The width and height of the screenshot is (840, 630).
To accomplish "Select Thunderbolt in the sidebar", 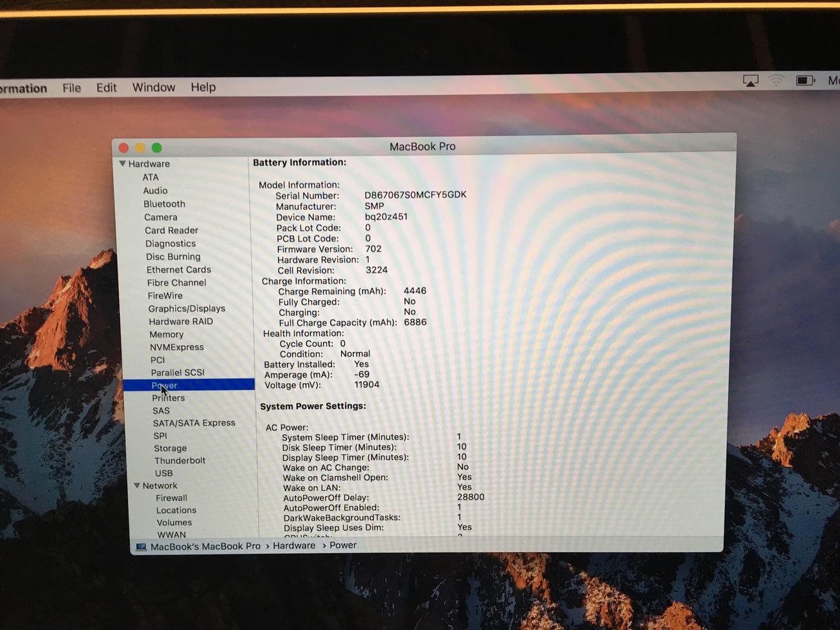I will [x=180, y=461].
